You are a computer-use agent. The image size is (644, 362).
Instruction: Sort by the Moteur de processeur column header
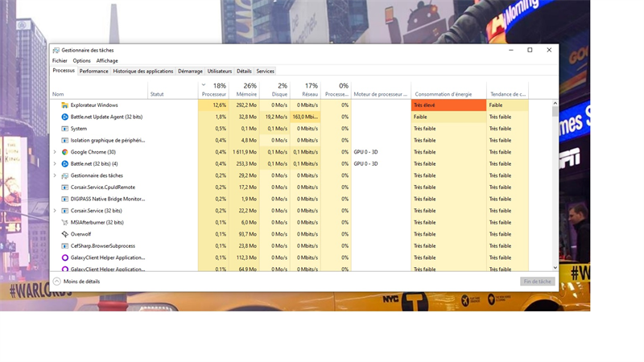pos(381,90)
